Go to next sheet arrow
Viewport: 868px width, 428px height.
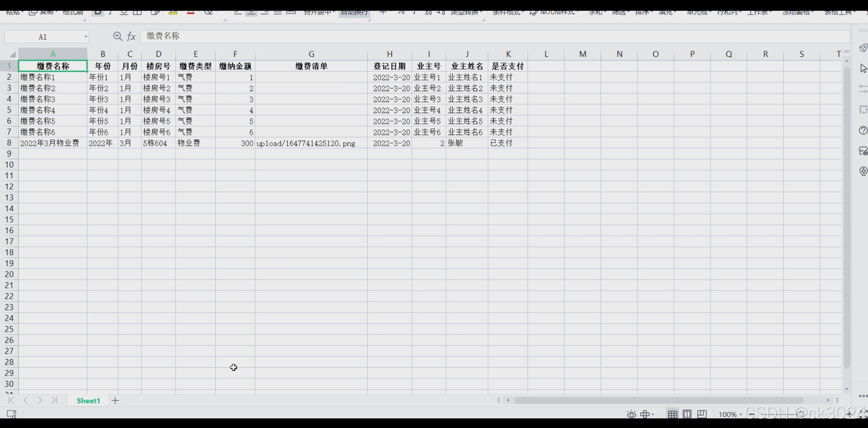tap(40, 400)
